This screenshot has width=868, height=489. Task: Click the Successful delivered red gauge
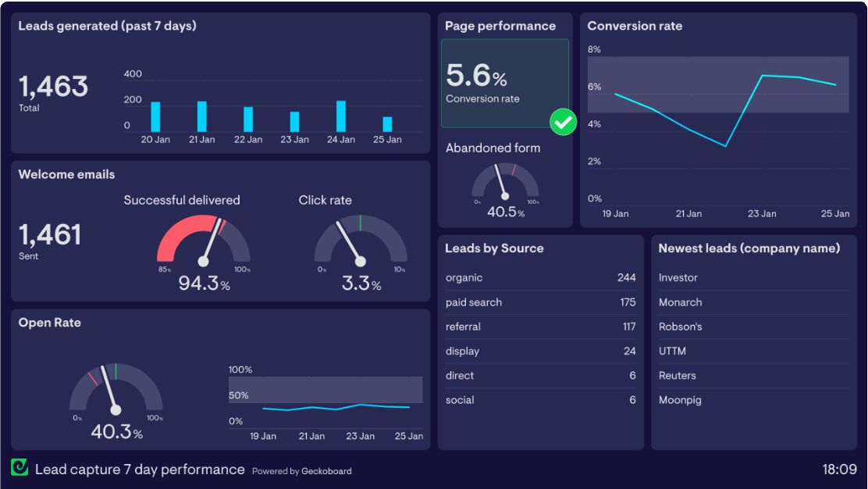204,242
